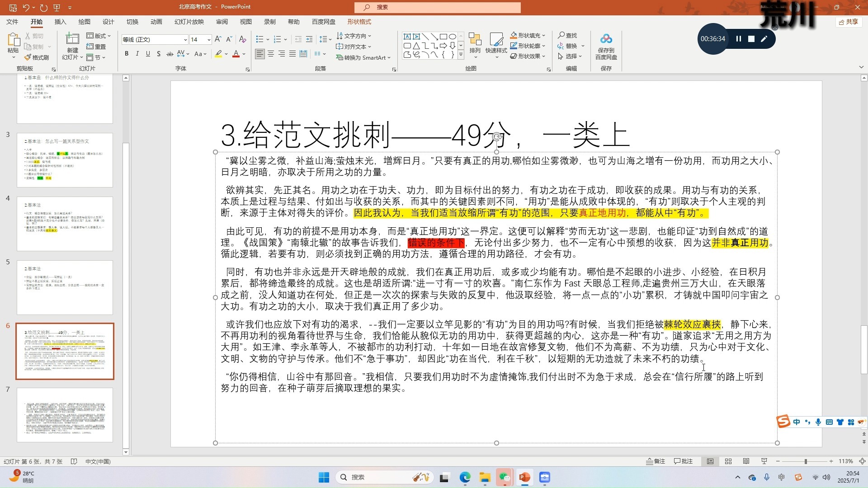Toggle italic formatting

point(137,54)
